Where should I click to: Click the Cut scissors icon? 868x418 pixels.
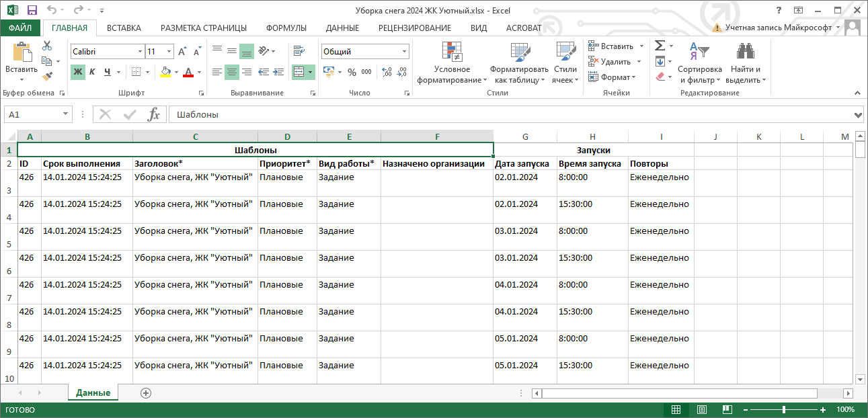(x=47, y=46)
